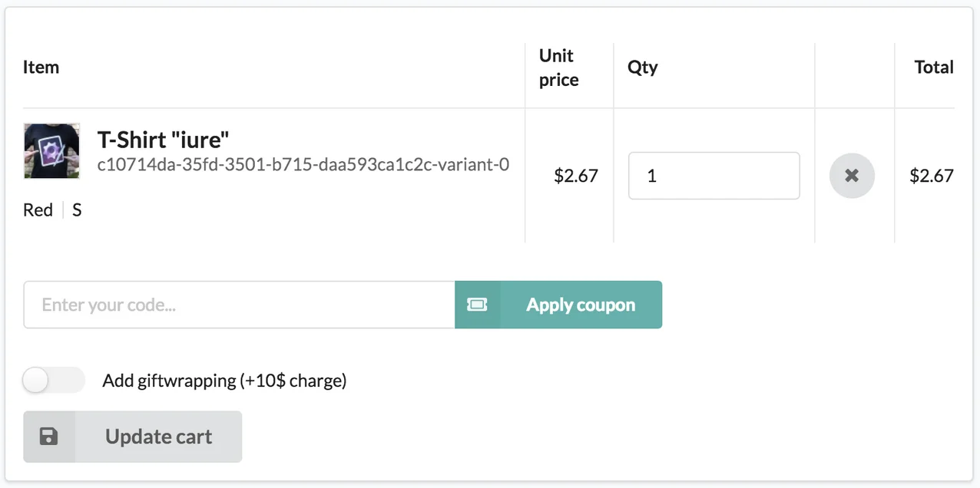Image resolution: width=980 pixels, height=488 pixels.
Task: Click the Red color attribute label
Action: 38,210
